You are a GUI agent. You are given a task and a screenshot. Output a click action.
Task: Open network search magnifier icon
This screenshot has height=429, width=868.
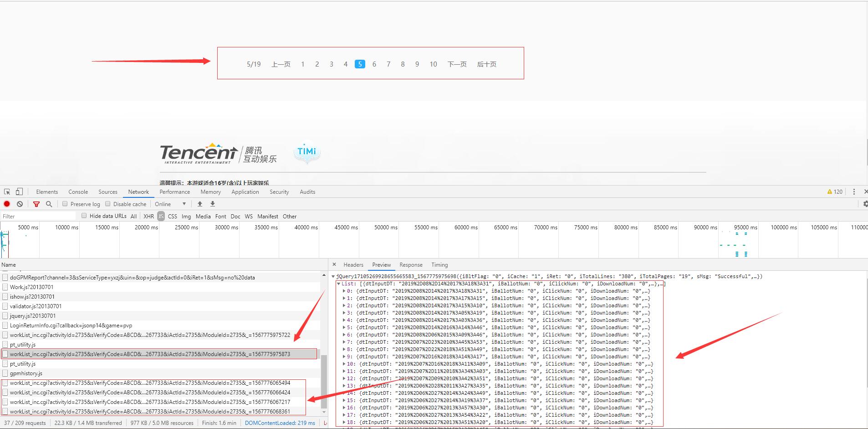pyautogui.click(x=49, y=204)
